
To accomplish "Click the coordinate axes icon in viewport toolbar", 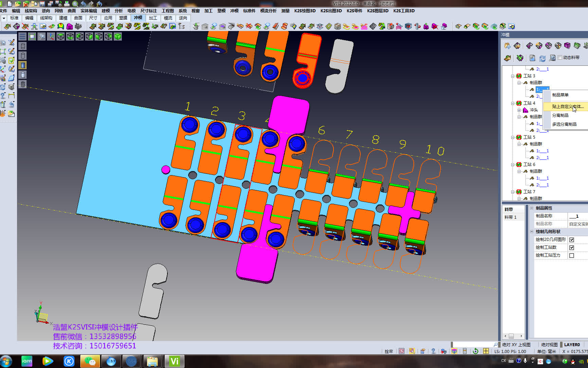I will 51,36.
